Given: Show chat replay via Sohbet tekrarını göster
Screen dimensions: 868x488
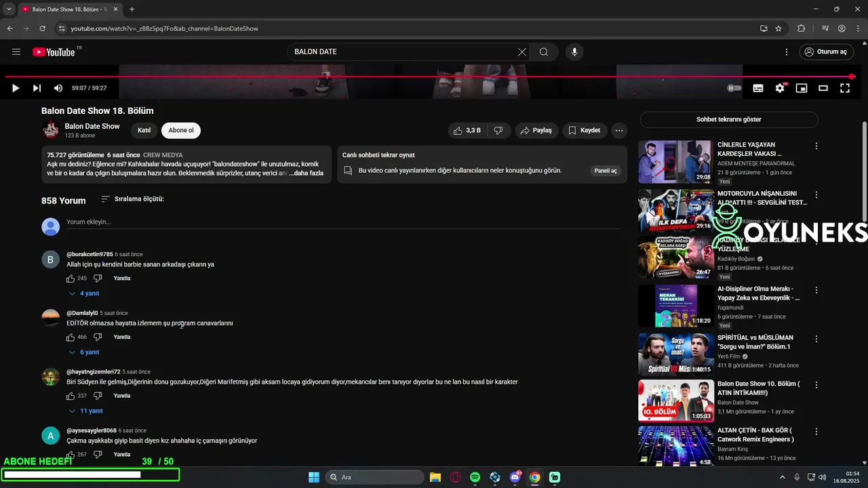Looking at the screenshot, I should [729, 119].
